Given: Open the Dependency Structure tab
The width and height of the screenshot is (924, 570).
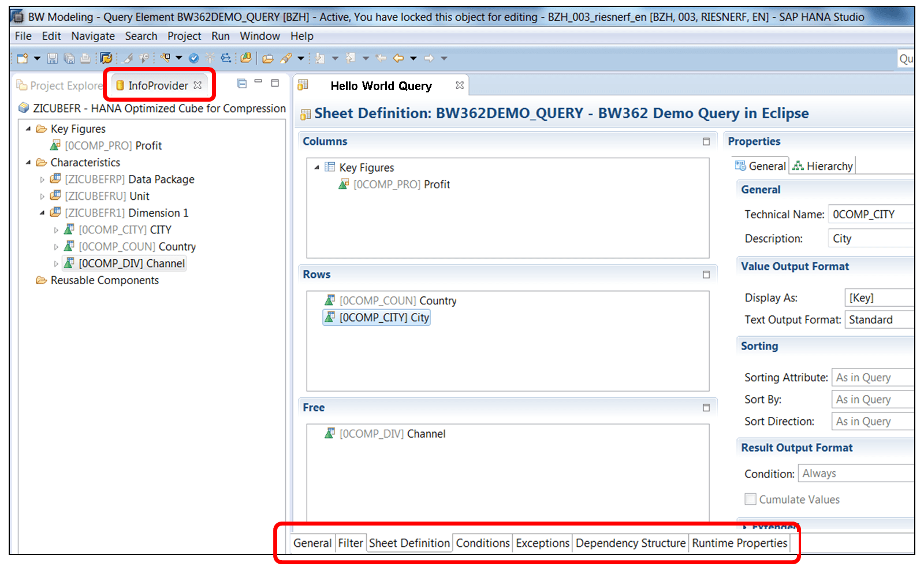Looking at the screenshot, I should (631, 543).
